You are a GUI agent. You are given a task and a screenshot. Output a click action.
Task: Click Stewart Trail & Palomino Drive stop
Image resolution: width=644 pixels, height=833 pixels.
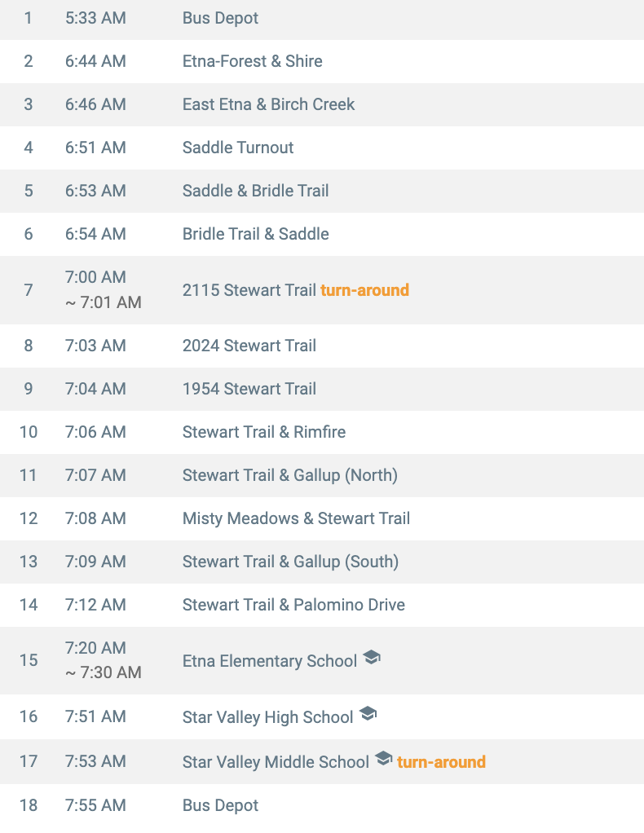click(293, 605)
